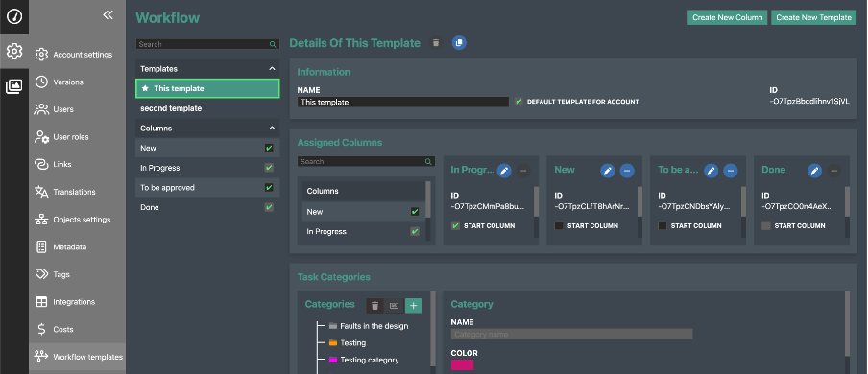Edit the Done column with its pencil icon

tap(815, 171)
